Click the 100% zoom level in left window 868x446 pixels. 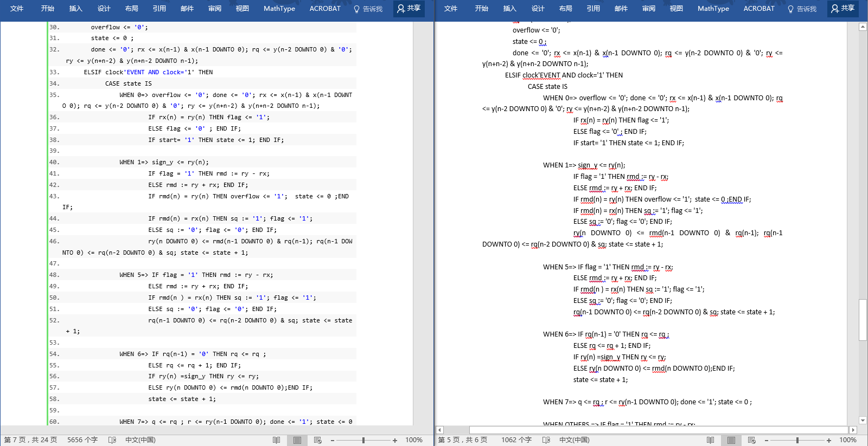click(414, 440)
